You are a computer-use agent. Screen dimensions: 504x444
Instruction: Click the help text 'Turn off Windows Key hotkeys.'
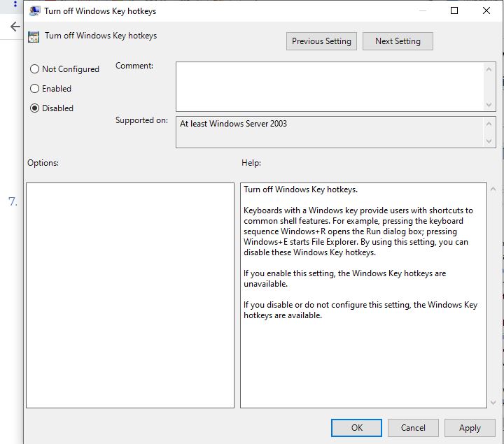coord(300,189)
